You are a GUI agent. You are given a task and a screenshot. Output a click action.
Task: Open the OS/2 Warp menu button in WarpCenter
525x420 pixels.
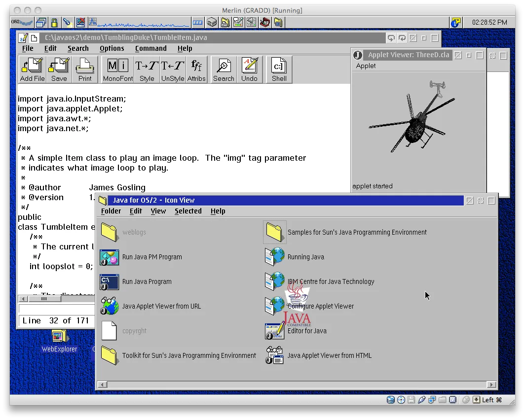tap(22, 22)
